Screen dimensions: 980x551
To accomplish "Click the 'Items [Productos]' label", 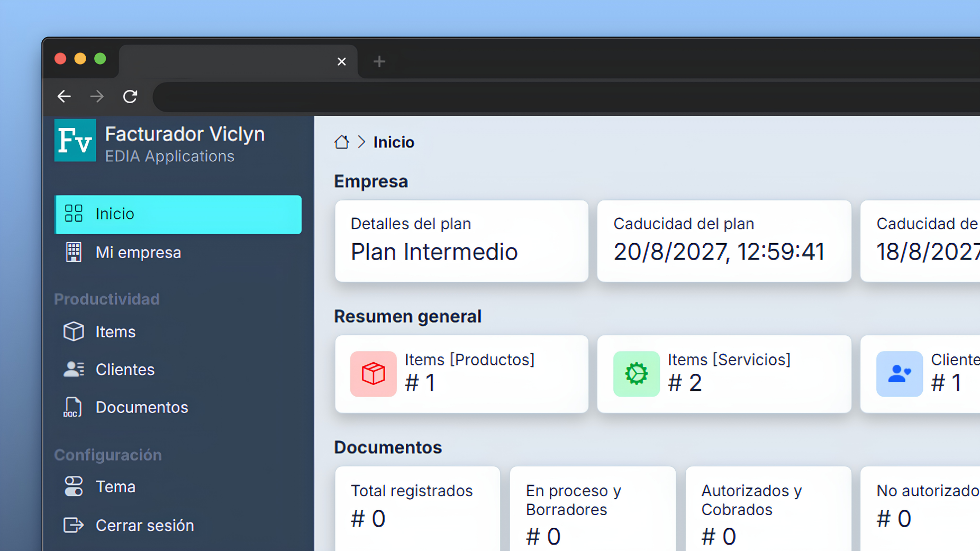I will 469,360.
